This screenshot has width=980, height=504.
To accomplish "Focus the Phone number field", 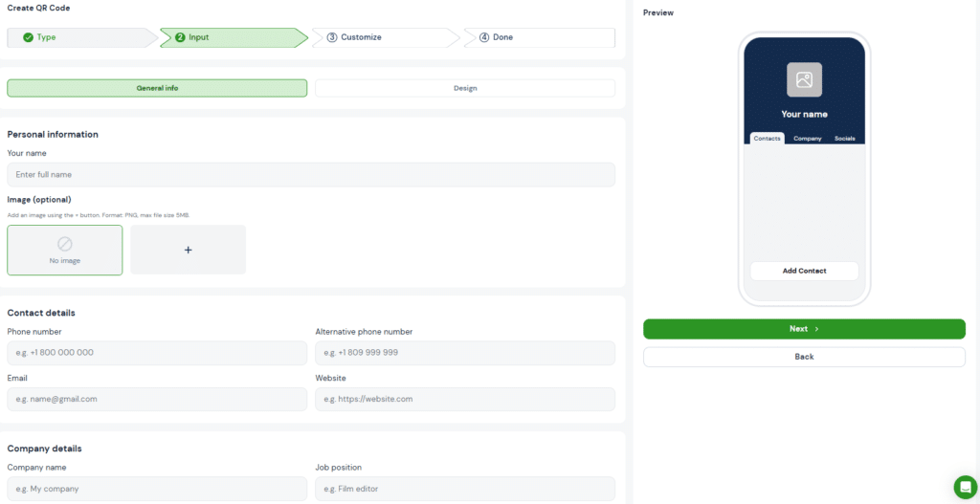I will point(157,353).
